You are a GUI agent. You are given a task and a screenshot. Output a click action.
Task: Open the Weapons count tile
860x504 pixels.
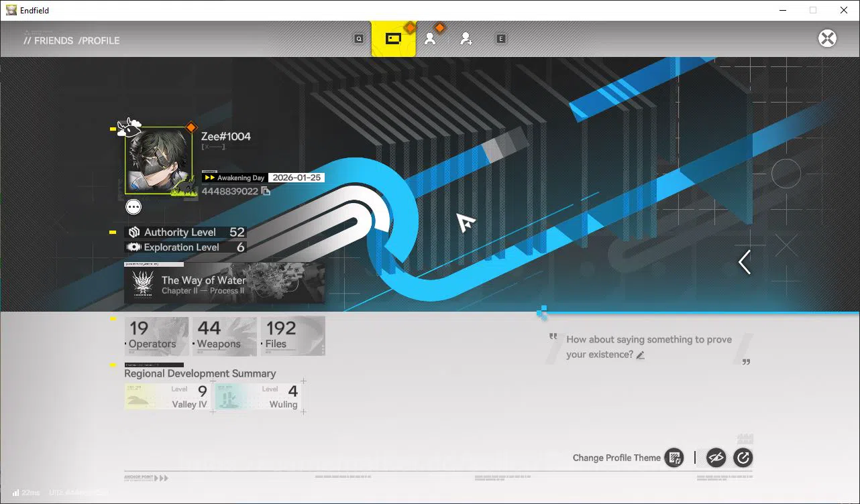(x=224, y=336)
